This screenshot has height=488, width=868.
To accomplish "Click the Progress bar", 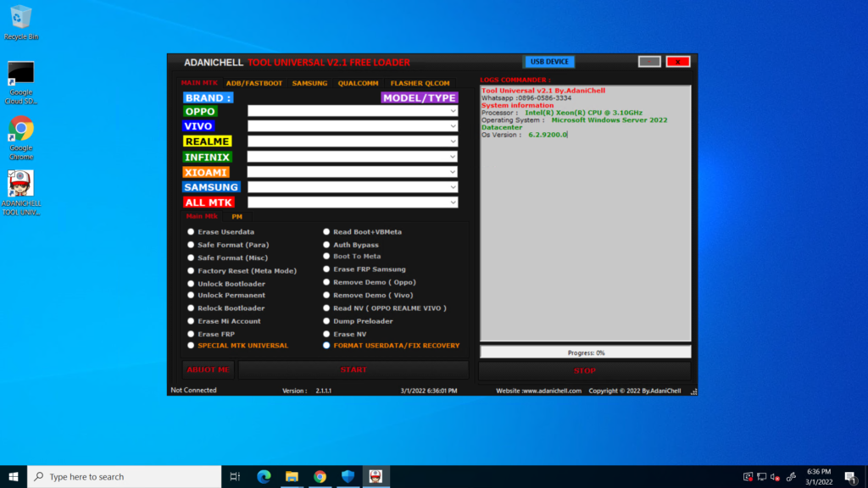I will click(585, 351).
